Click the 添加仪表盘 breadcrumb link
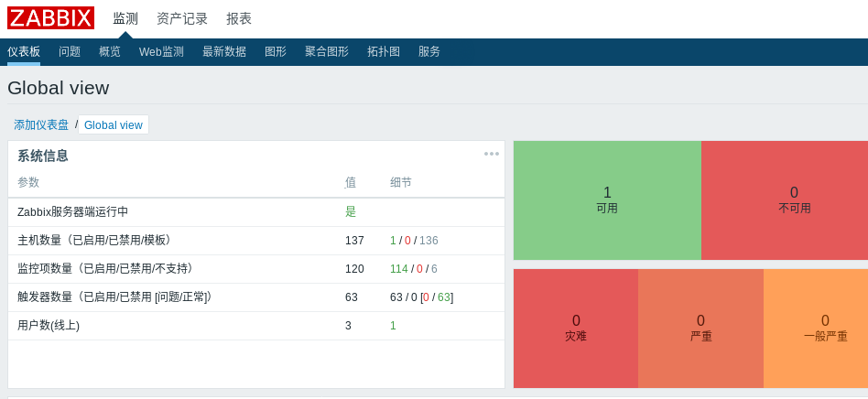 (41, 125)
